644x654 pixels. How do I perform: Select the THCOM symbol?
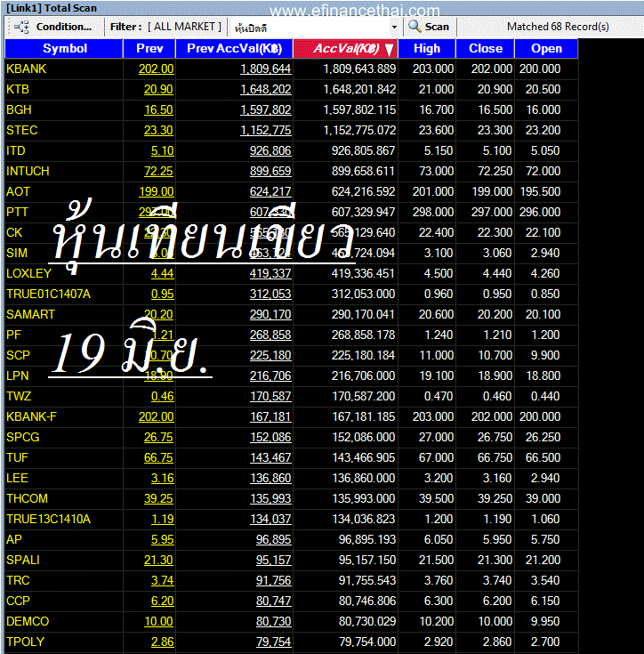[27, 498]
